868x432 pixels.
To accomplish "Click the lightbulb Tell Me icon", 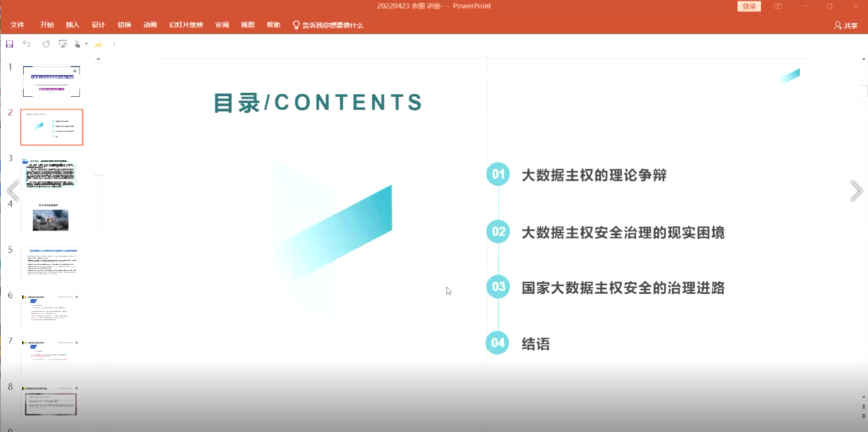I will 296,25.
